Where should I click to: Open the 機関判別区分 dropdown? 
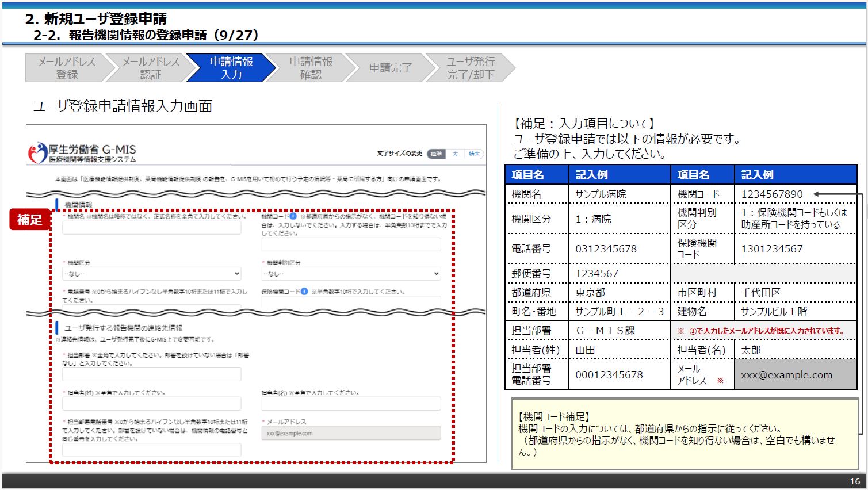point(351,274)
